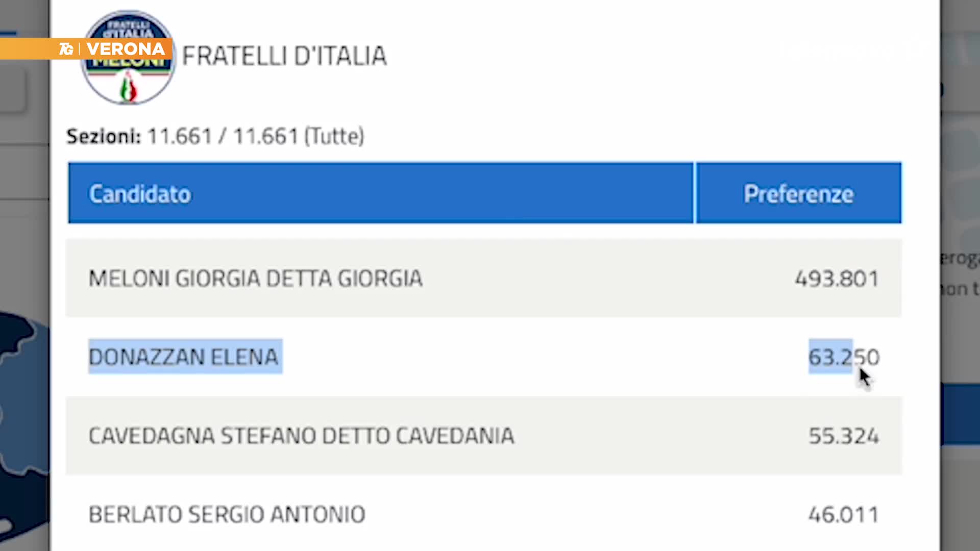The height and width of the screenshot is (551, 980).
Task: Click the 63.250 preference value
Action: (x=843, y=357)
